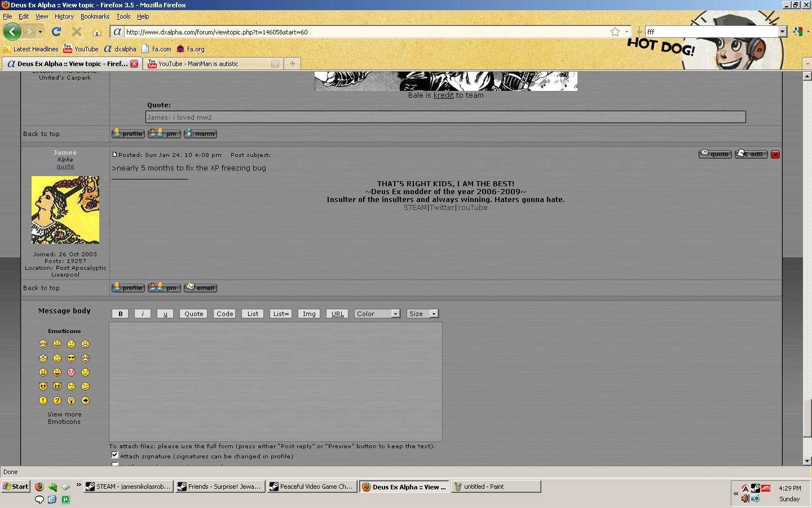The height and width of the screenshot is (508, 812).
Task: Click the page vertical scrollbar thumb
Action: point(807,418)
